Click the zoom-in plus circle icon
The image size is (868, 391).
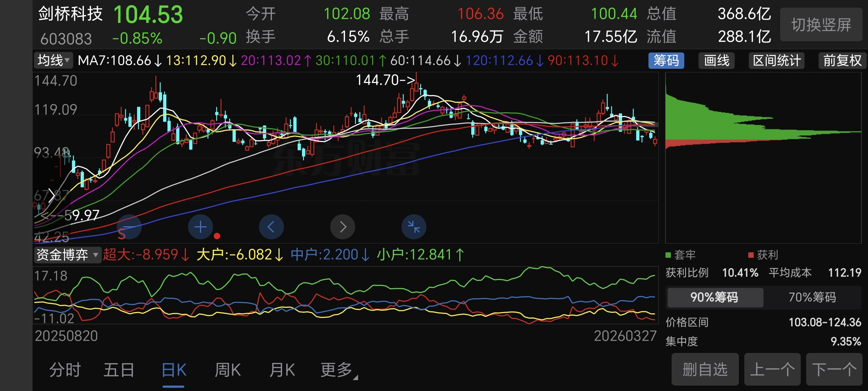200,227
